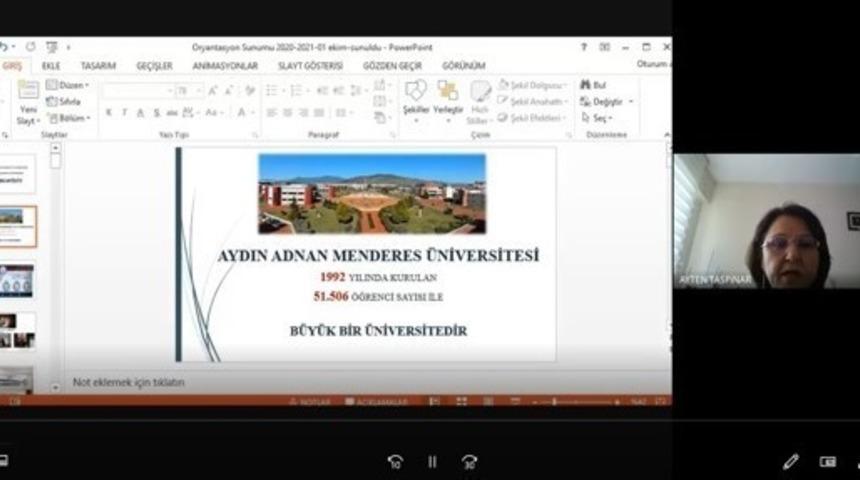The height and width of the screenshot is (480, 860).
Task: Click the font name combo box
Action: [x=137, y=91]
